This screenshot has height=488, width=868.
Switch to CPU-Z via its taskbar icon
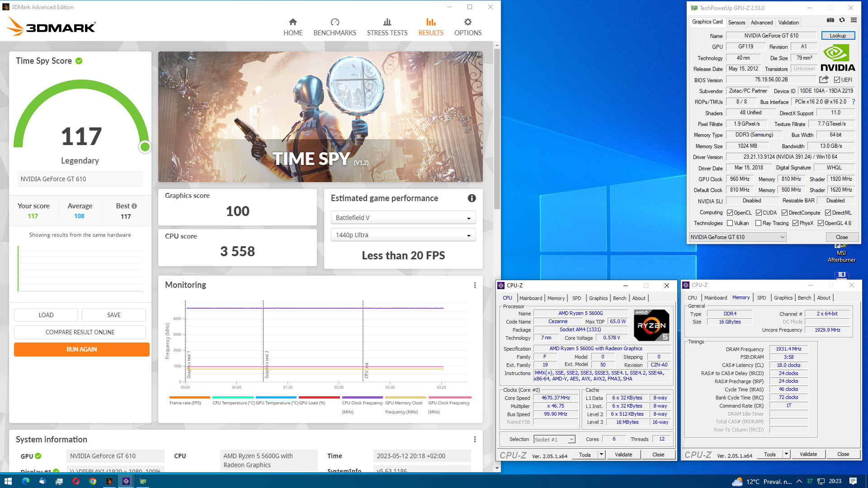point(126,481)
